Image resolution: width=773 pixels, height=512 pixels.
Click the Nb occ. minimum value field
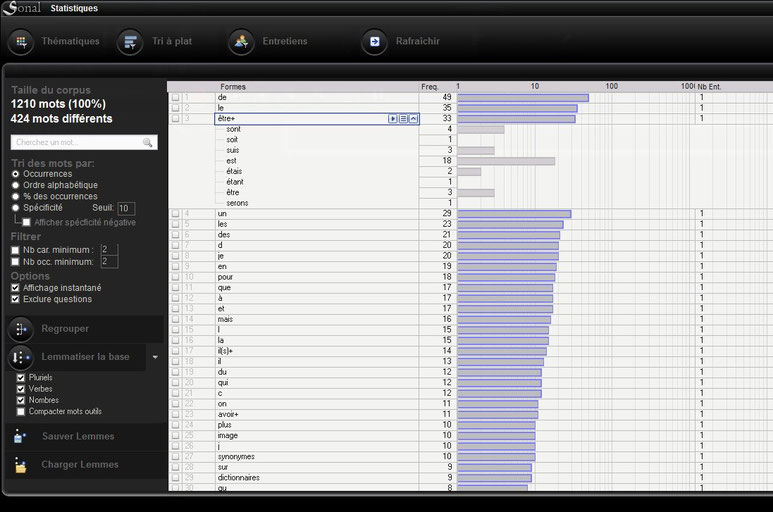click(109, 262)
